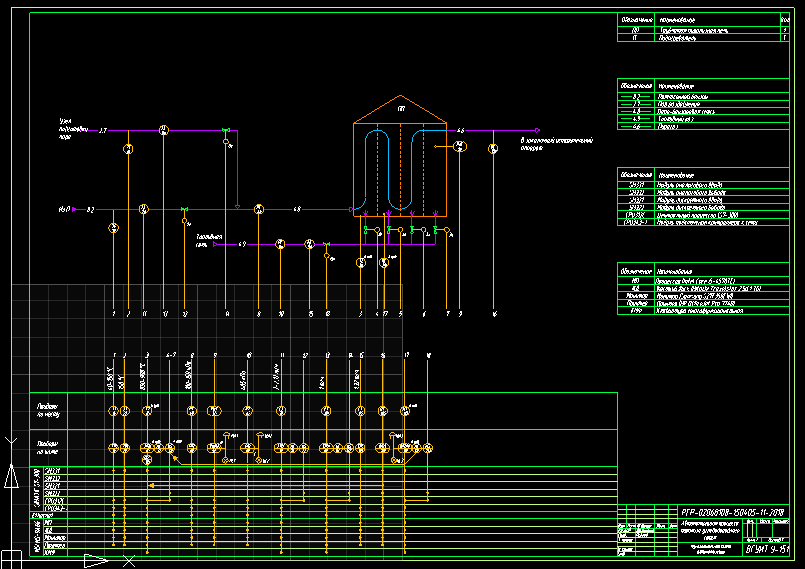805x569 pixels.
Task: Click the instrument bubble below the 8.2 inlet label
Action: [113, 227]
